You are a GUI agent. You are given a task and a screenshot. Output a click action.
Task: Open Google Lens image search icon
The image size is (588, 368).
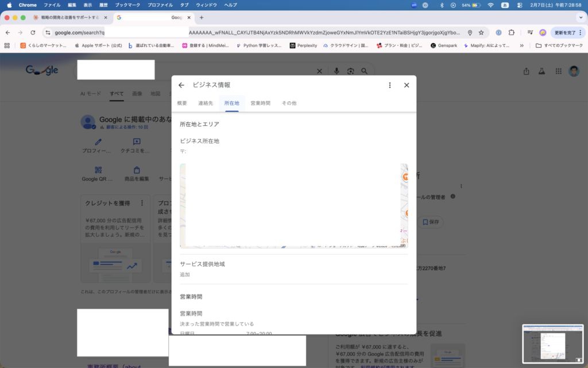tap(350, 71)
